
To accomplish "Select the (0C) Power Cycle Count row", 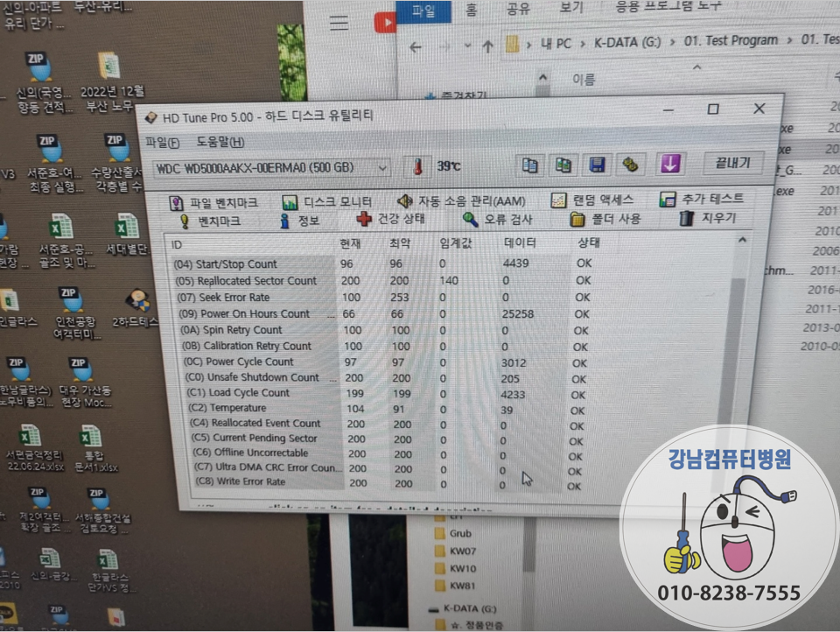I will (386, 362).
